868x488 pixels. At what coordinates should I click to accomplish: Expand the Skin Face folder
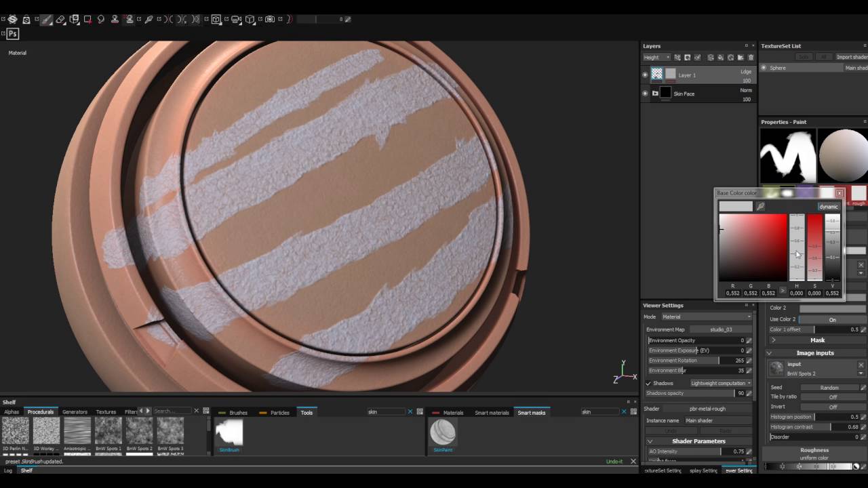click(655, 94)
